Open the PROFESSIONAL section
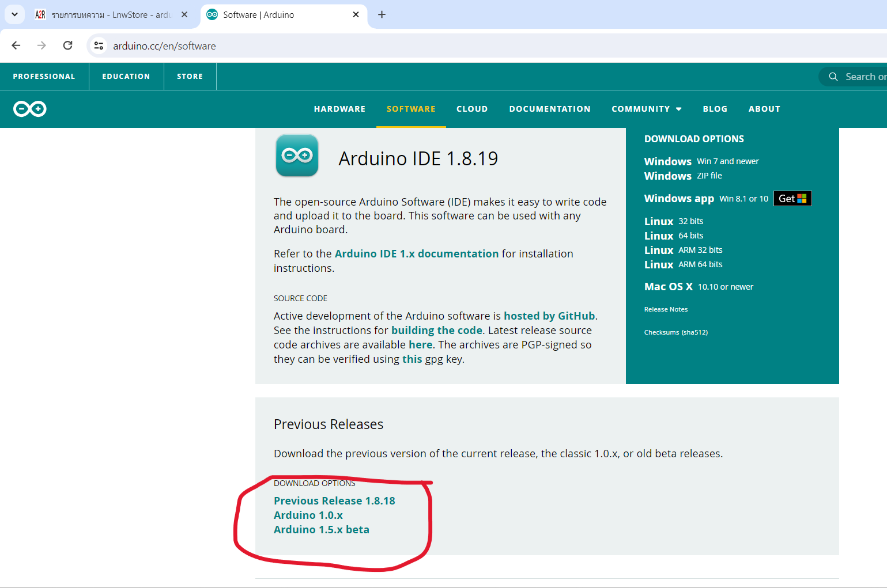This screenshot has height=588, width=887. pyautogui.click(x=44, y=77)
